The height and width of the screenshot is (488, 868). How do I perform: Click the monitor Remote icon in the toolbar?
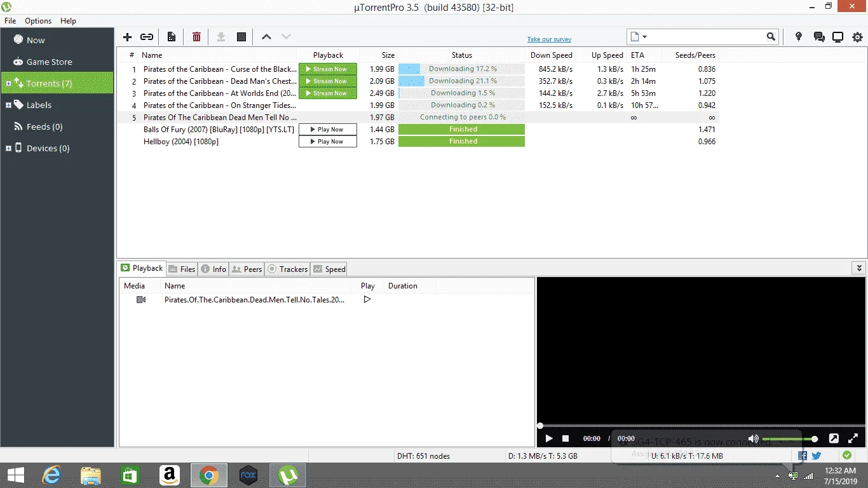tap(838, 37)
